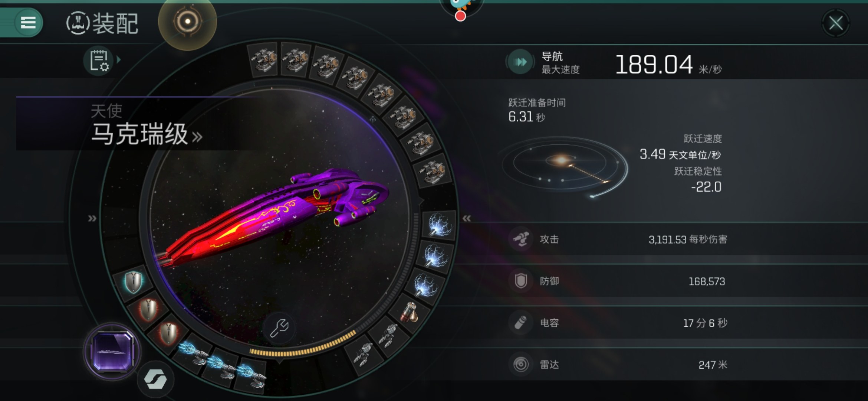Select the top lightning orb mid-slot module
The width and height of the screenshot is (868, 401).
[x=440, y=224]
